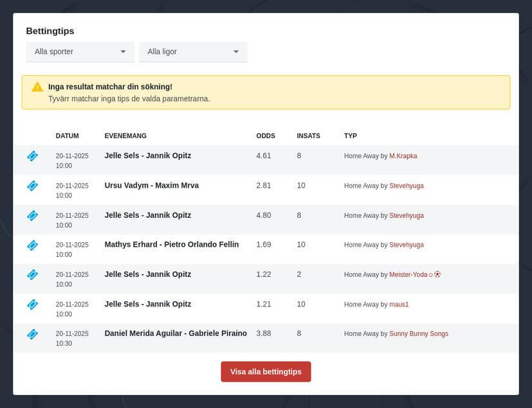
Task: Click the yellow warning triangle icon
Action: 37,87
